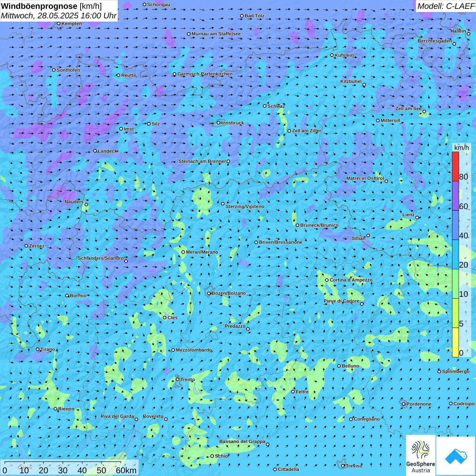Click the Schwaz city marker
Screen dimensions: 476x476
point(265,106)
